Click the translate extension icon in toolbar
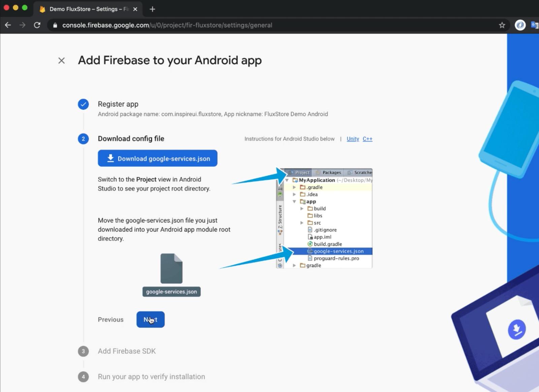 tap(535, 25)
